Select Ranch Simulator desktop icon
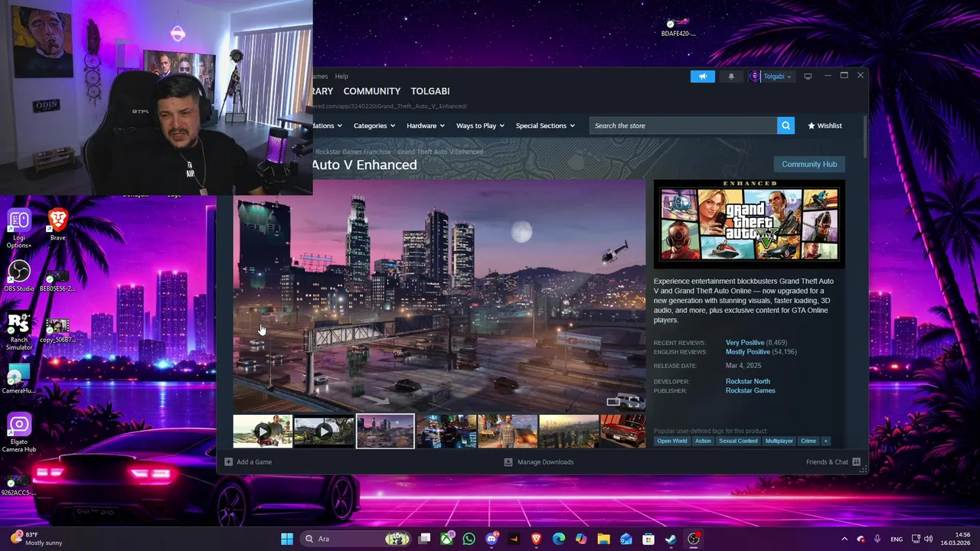 [x=19, y=331]
